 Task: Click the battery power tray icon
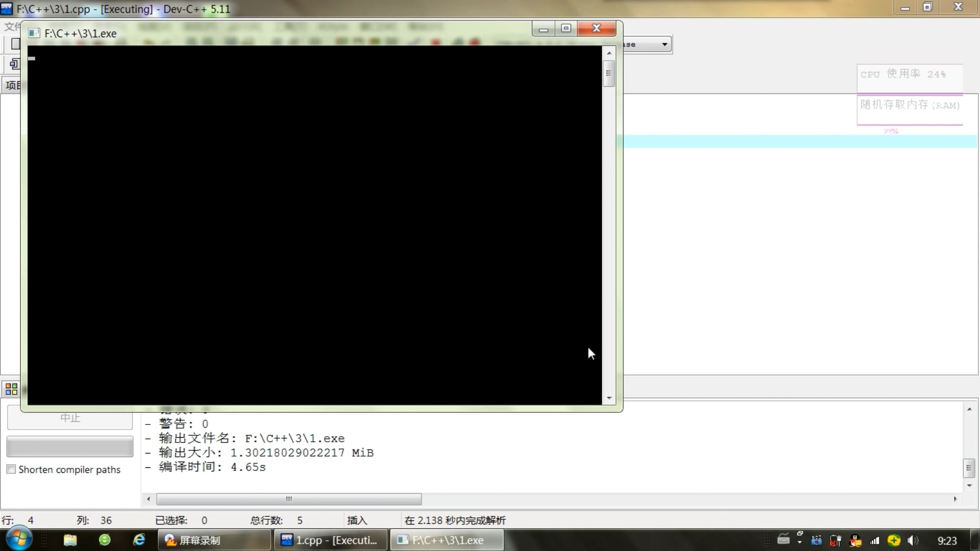pos(836,540)
